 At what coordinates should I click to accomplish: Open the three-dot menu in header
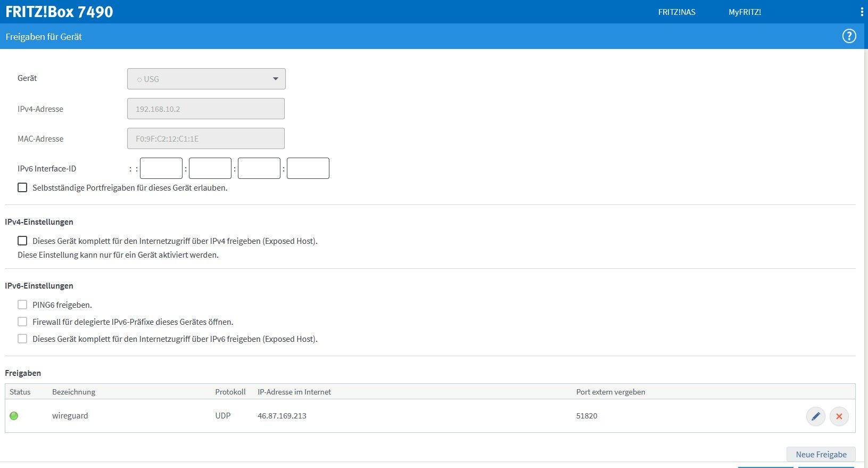tap(862, 12)
